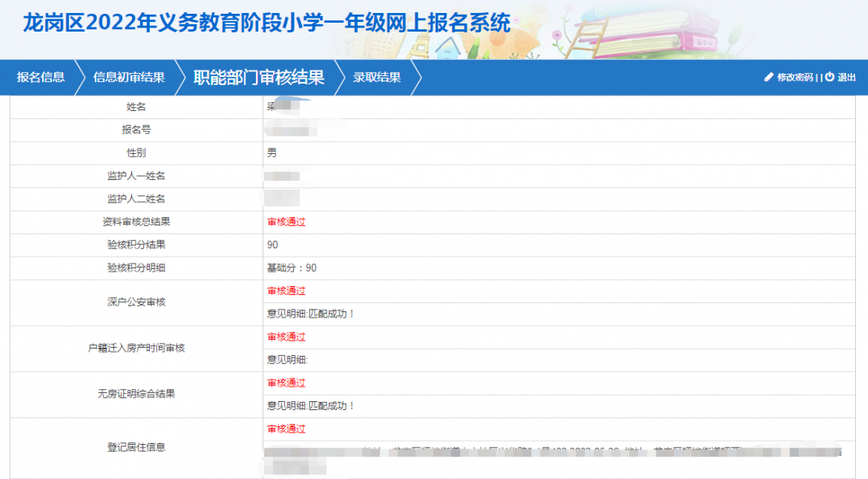Click 审核通过 in 登记居住信息 row
Screen dimensions: 868x479
286,429
